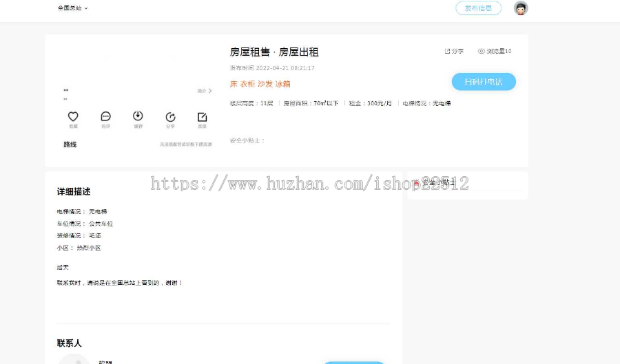
Task: Click the gray notice text beside 路线
Action: coord(186,144)
